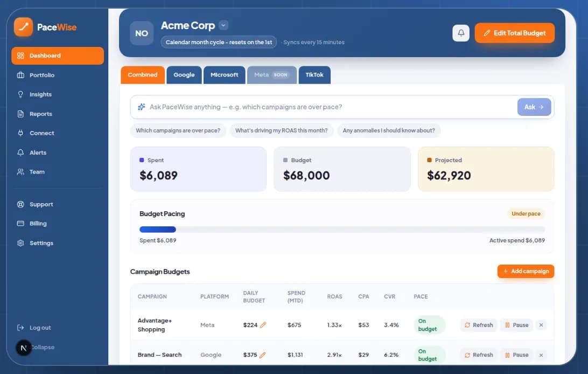Switch to the Microsoft tab
Screen dimensions: 588x374
click(x=224, y=75)
